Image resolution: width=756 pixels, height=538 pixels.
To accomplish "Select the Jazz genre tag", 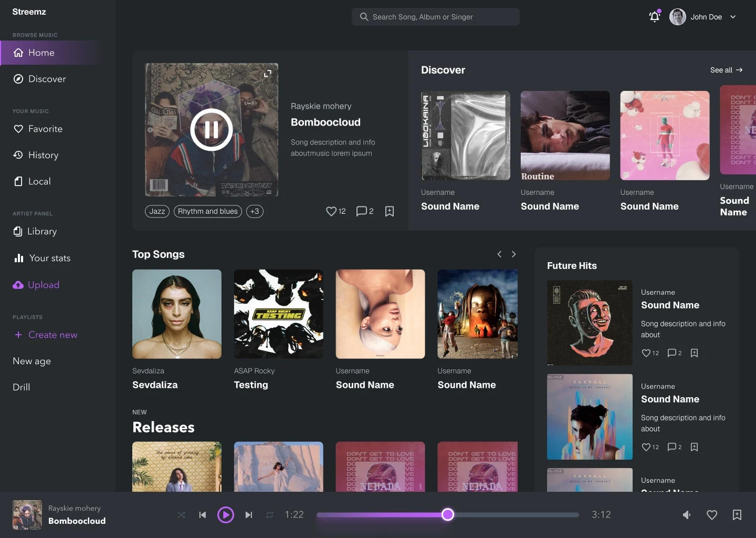I will (x=157, y=211).
